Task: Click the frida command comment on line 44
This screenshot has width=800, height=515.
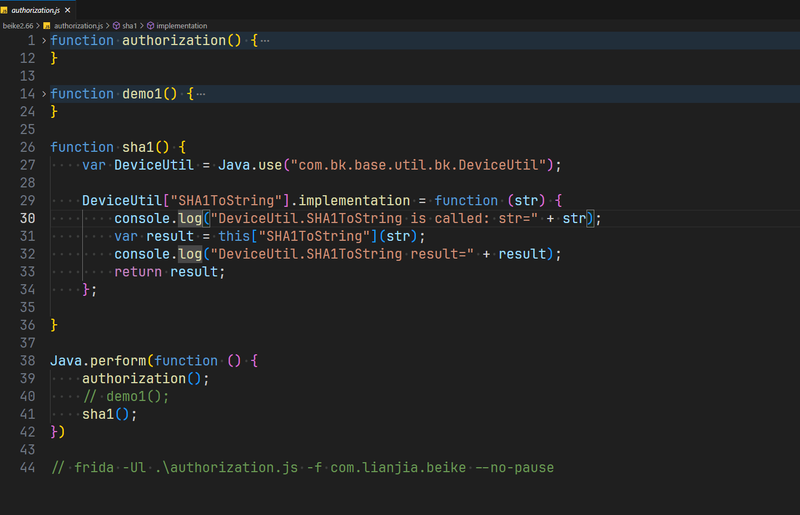Action: pos(303,468)
